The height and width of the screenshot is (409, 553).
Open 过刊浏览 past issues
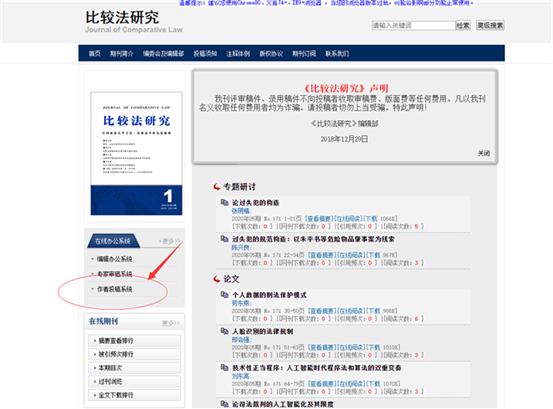pos(134,381)
